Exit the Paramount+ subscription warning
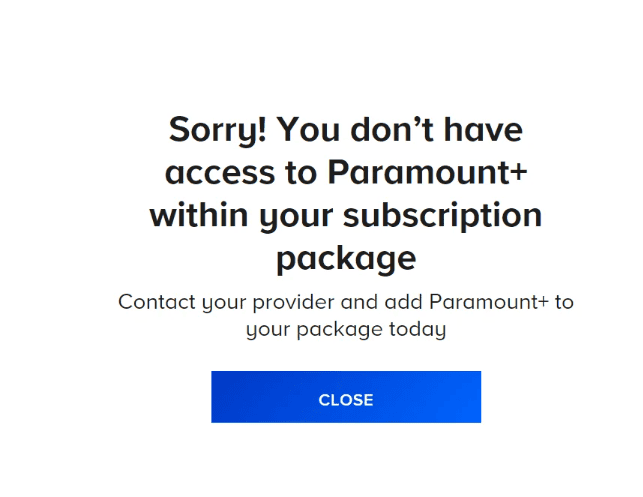 tap(346, 397)
